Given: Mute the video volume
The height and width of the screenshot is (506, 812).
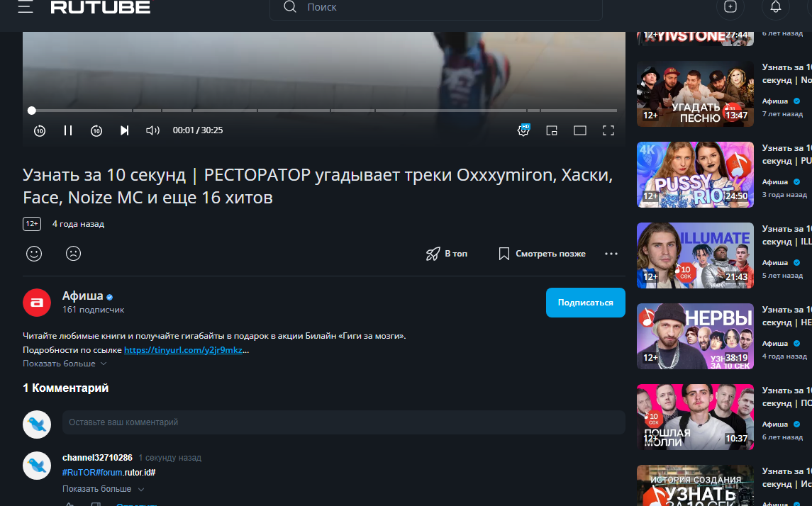Looking at the screenshot, I should click(x=152, y=130).
